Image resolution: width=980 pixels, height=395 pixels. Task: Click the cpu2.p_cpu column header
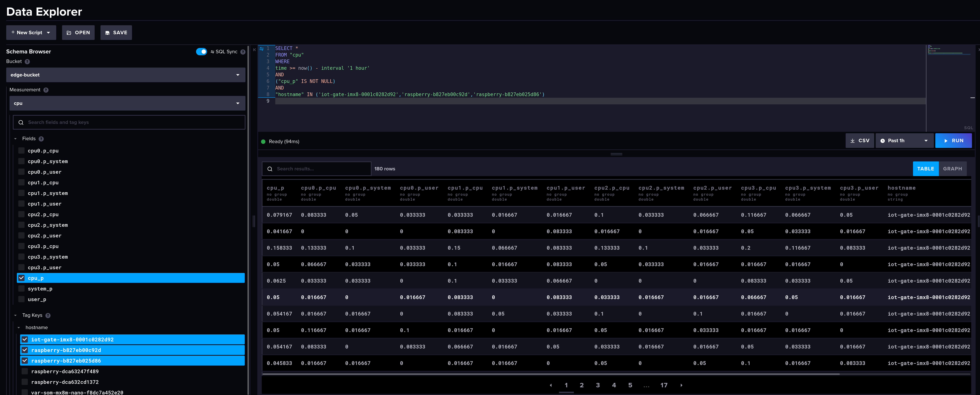[612, 188]
